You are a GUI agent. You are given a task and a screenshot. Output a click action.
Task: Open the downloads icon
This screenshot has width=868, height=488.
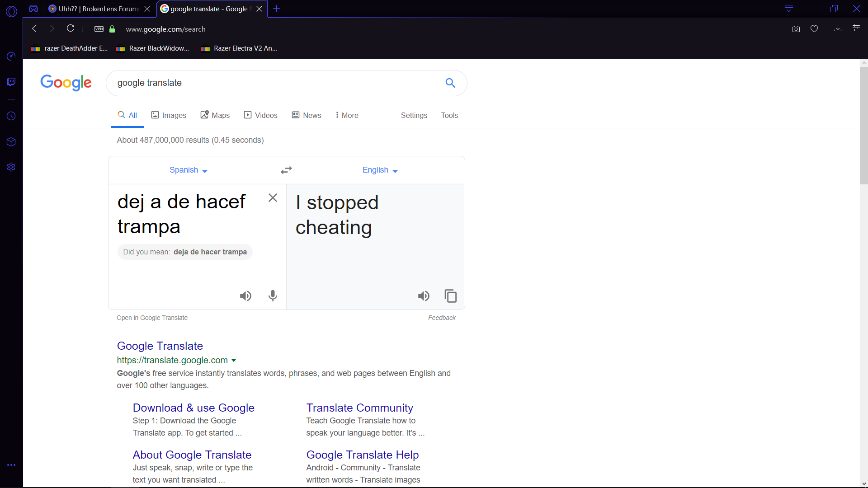838,28
